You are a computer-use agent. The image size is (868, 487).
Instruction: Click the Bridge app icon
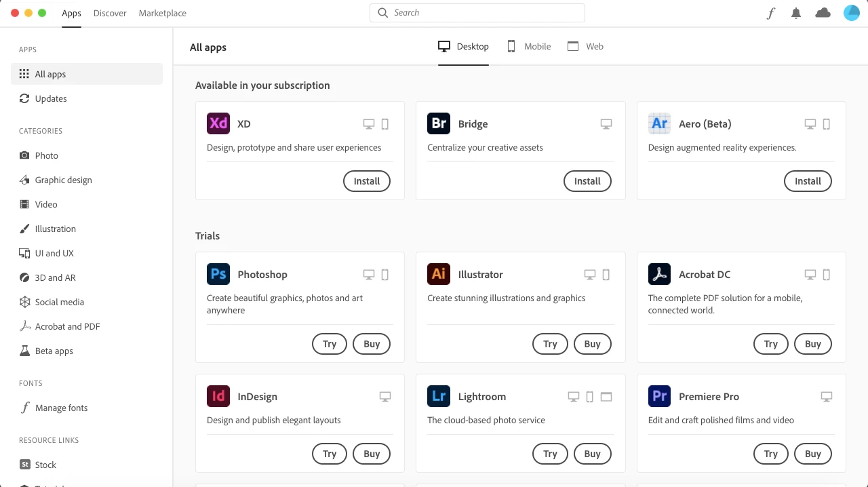point(439,123)
